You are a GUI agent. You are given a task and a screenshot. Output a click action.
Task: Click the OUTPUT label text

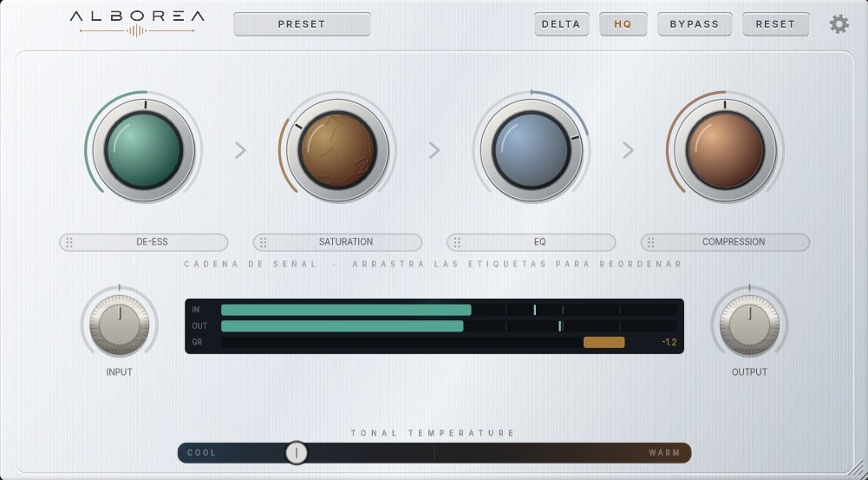[749, 372]
